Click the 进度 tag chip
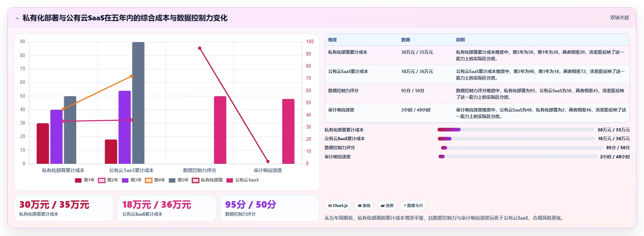Viewport: 644px width, 236px height. click(387, 206)
